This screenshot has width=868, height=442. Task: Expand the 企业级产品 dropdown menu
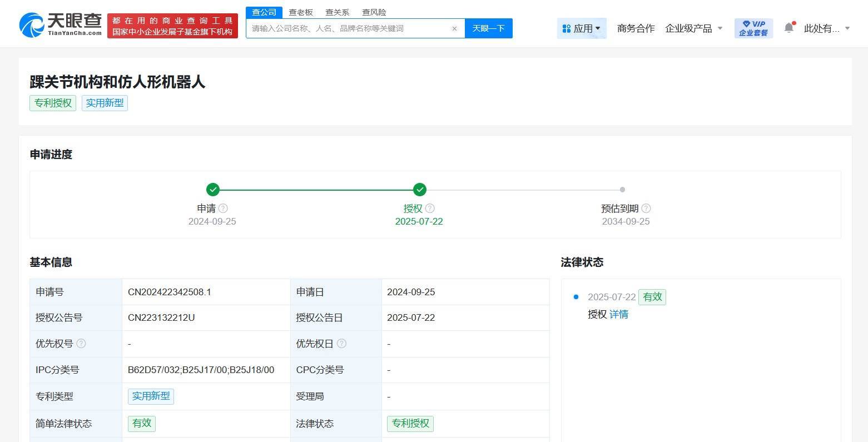(693, 28)
